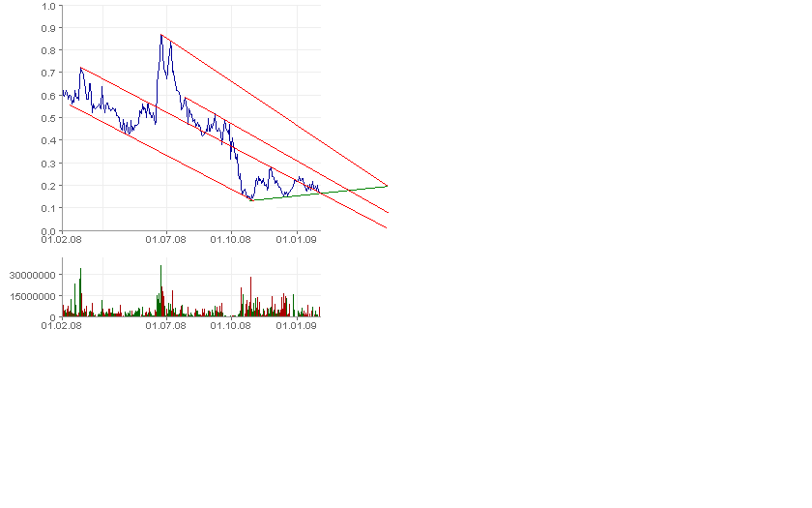Viewport: 812px width, 508px height.
Task: Select 01.01.09 date on price chart
Action: (x=296, y=240)
